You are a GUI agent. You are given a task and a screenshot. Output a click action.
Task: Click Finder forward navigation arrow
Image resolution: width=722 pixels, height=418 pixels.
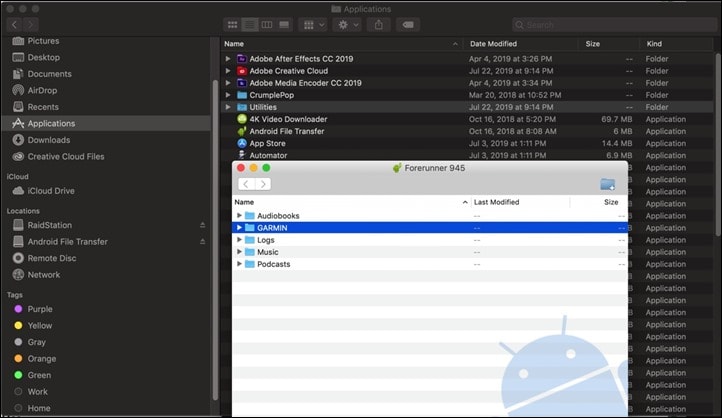[x=30, y=24]
